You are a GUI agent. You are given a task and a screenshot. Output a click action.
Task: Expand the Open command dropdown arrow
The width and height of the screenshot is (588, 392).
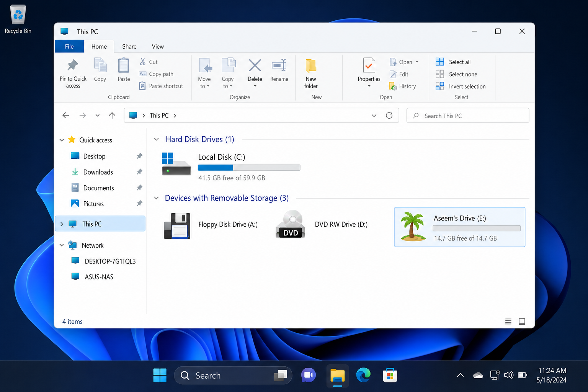click(x=417, y=62)
